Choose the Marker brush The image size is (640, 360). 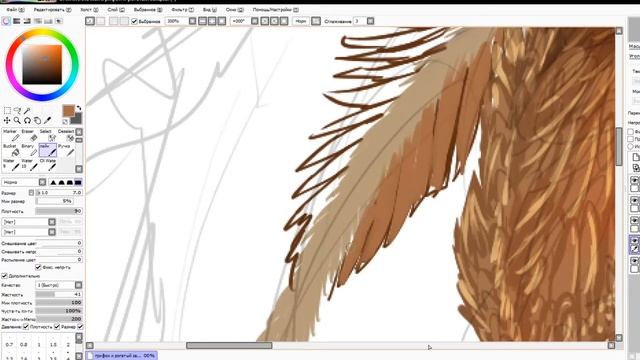pyautogui.click(x=11, y=136)
